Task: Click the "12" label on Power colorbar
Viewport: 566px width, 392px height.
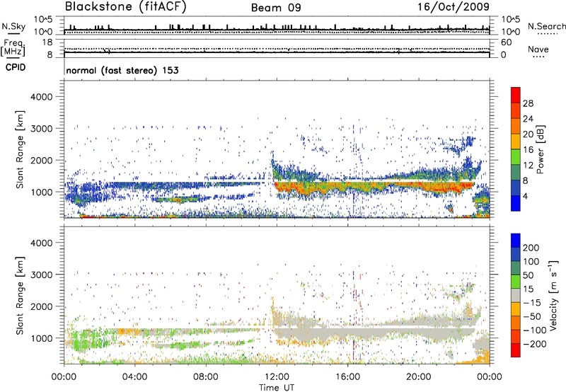Action: pos(528,166)
